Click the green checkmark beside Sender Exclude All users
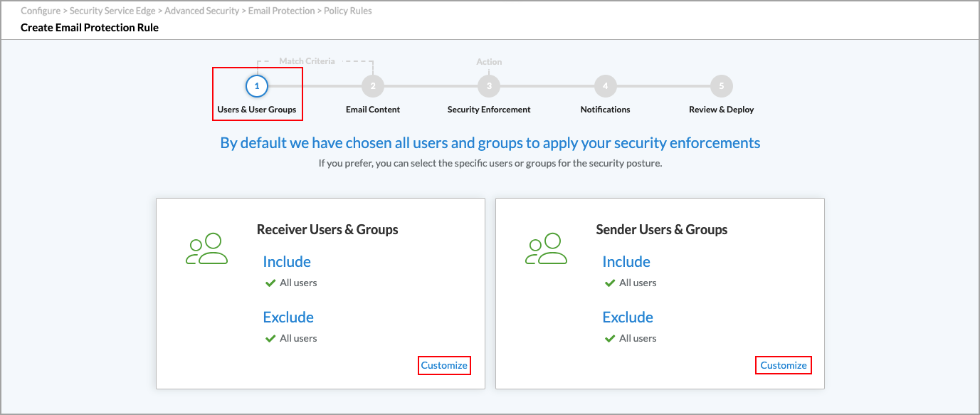Screen dimensions: 980x415 [x=610, y=338]
